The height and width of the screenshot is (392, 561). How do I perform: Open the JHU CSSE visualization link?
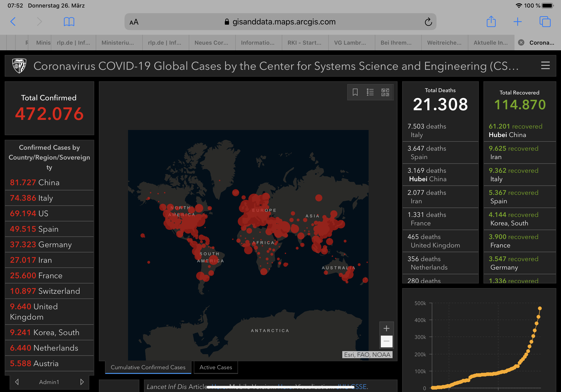351,387
